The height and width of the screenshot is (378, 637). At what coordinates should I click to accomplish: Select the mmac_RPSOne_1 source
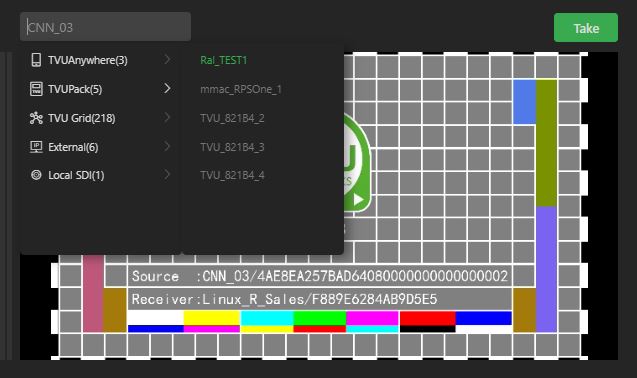[240, 89]
